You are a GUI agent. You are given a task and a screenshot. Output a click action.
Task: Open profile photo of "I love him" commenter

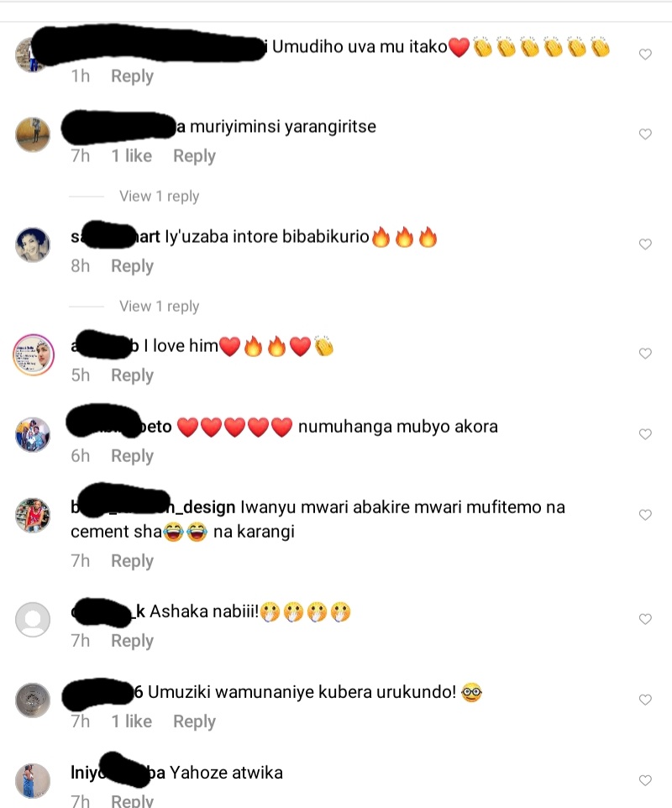tap(34, 354)
